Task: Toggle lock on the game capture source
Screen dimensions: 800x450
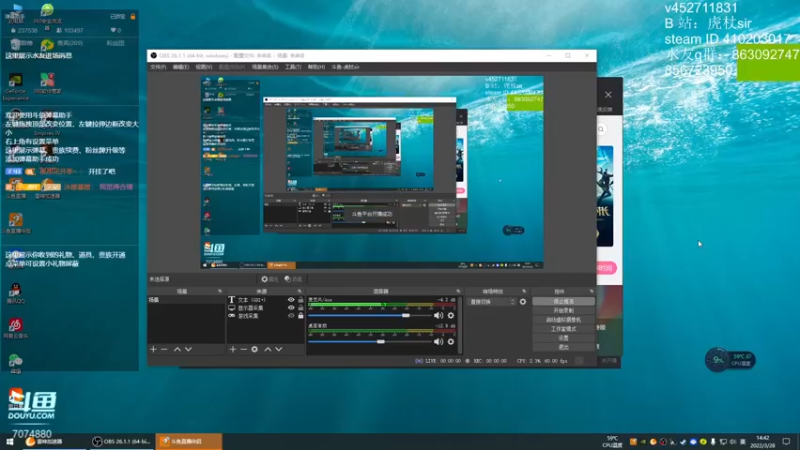Action: pyautogui.click(x=301, y=316)
